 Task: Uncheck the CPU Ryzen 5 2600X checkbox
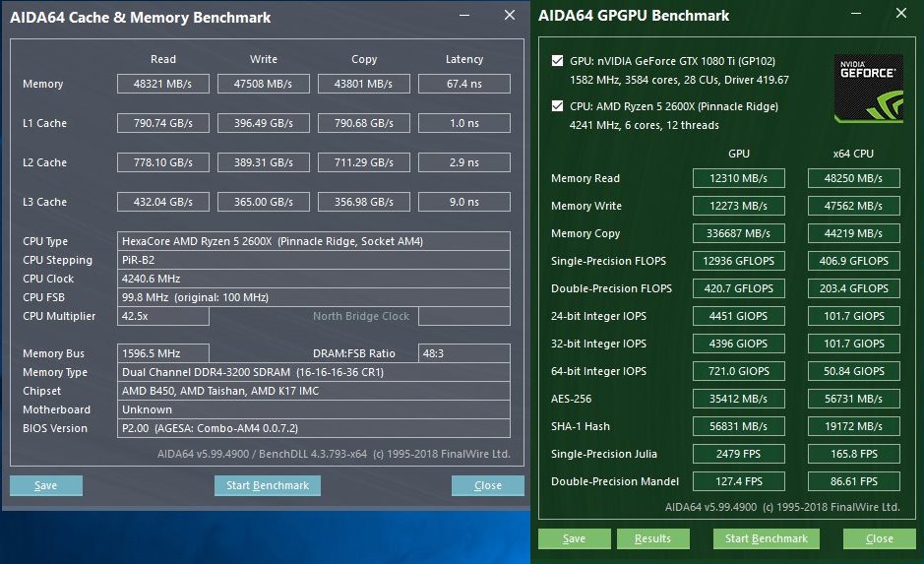tap(557, 106)
